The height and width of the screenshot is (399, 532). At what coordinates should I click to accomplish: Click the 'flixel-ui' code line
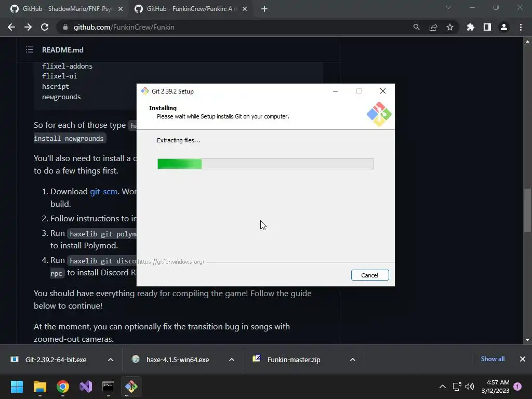[x=59, y=76]
